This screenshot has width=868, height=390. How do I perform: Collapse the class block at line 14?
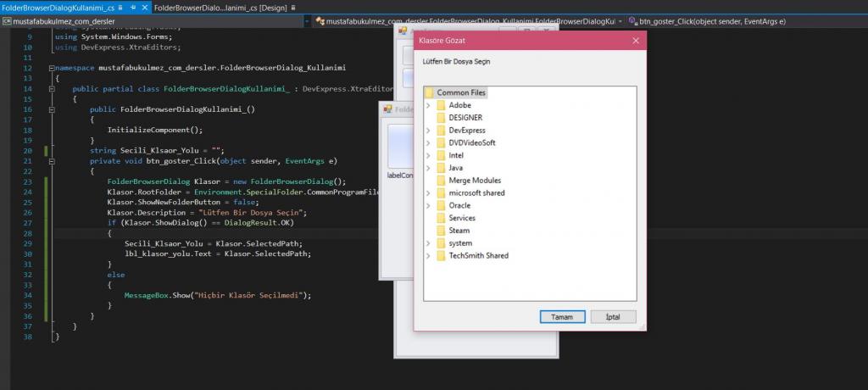pos(52,89)
